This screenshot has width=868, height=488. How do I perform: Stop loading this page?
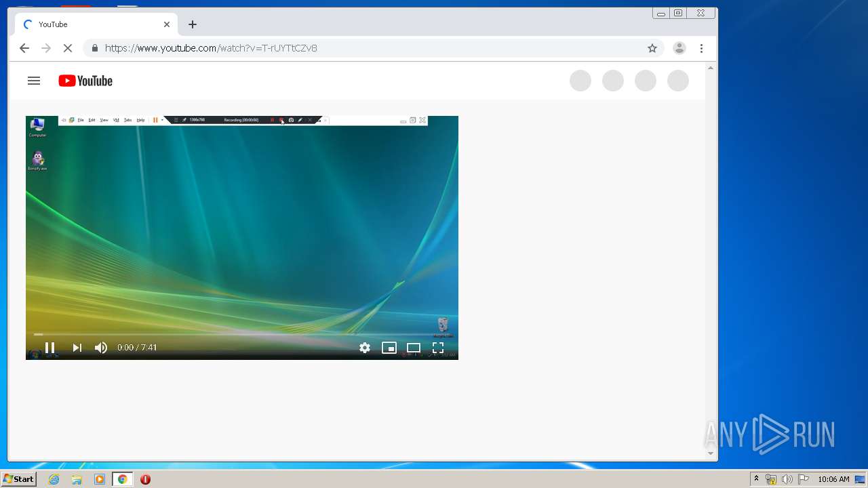(68, 48)
